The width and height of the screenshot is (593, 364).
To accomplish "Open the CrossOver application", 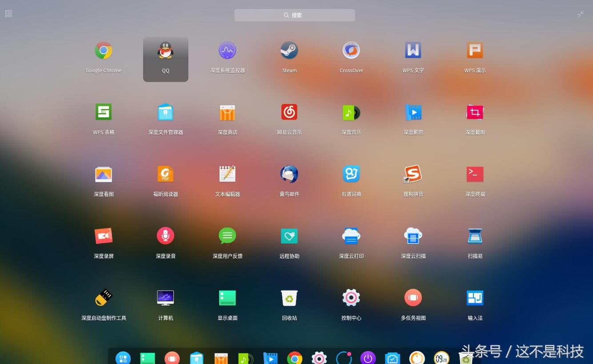I will pos(351,51).
